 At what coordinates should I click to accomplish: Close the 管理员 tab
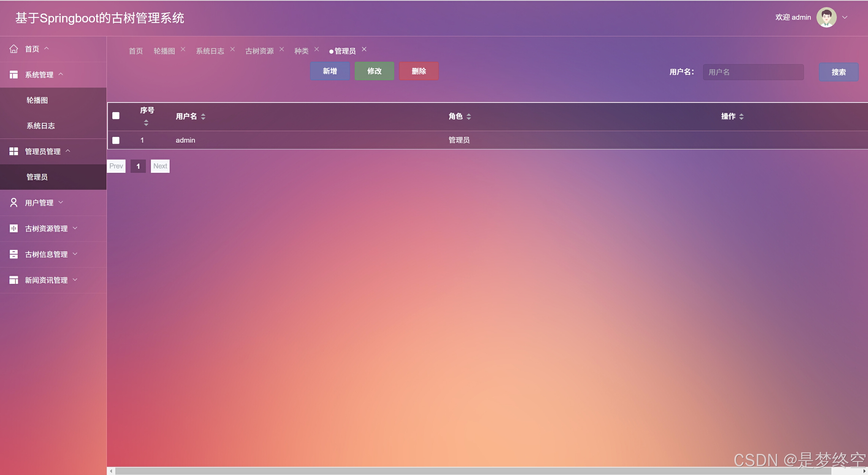pyautogui.click(x=364, y=49)
